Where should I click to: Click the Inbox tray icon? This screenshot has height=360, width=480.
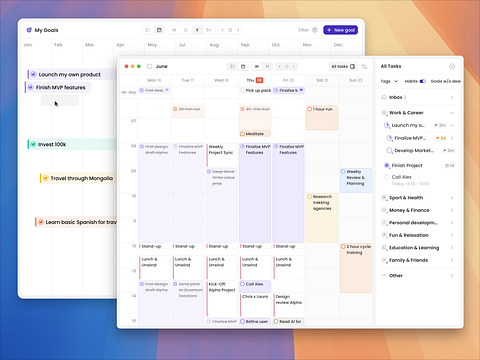point(384,97)
